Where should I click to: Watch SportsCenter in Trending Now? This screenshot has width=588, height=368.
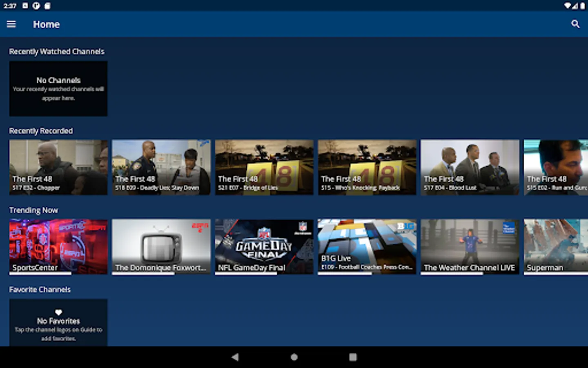coord(58,247)
